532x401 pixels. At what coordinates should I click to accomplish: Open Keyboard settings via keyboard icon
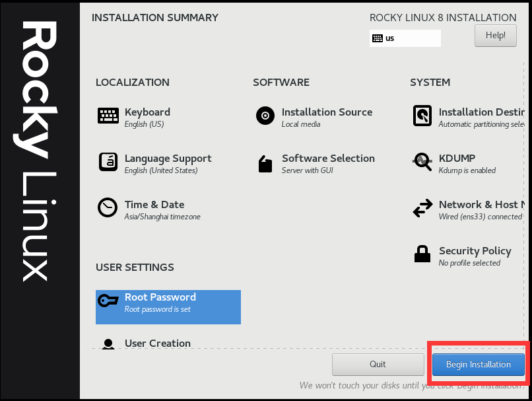pos(108,116)
